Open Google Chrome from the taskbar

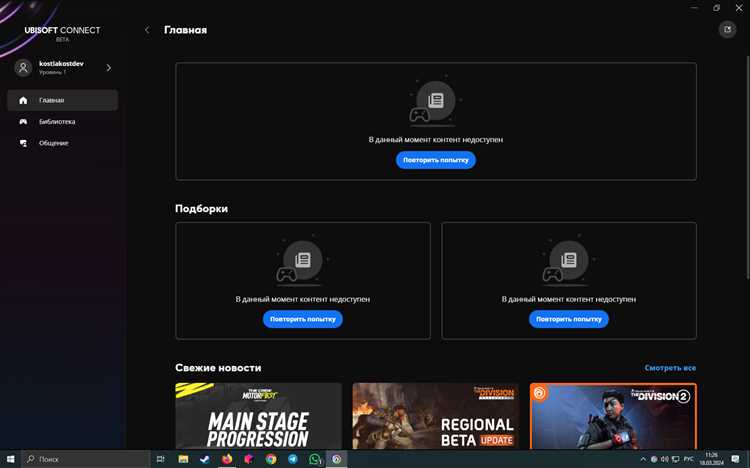click(271, 459)
